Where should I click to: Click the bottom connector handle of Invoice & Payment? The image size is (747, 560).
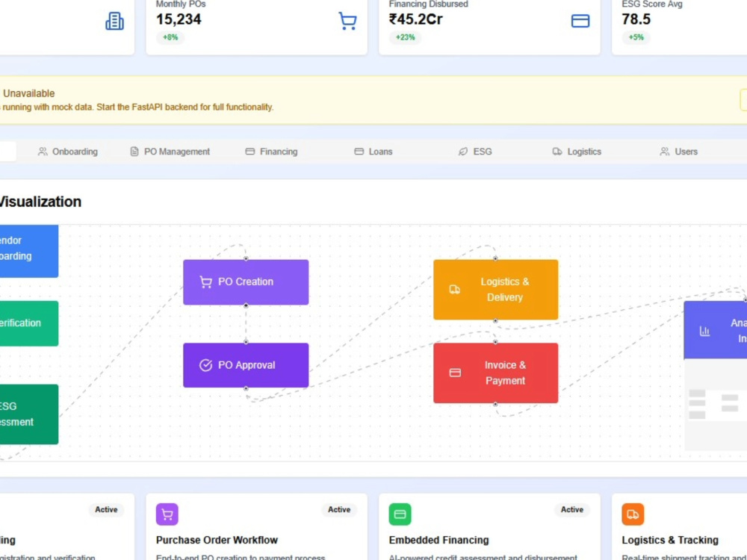click(495, 404)
